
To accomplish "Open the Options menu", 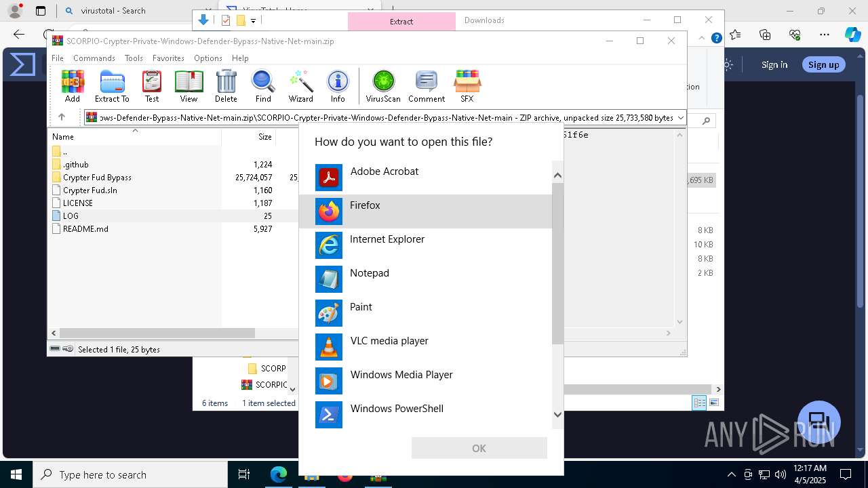I will point(208,58).
